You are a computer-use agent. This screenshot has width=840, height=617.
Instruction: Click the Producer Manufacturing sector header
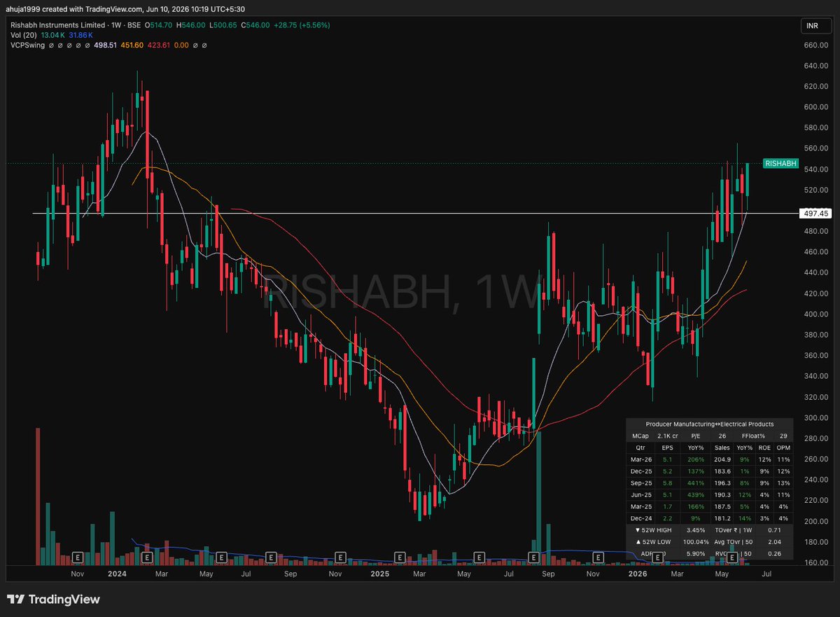pyautogui.click(x=710, y=424)
